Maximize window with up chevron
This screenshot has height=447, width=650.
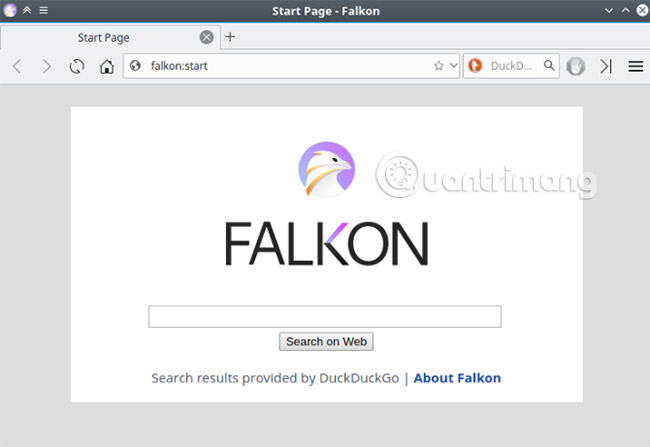tap(626, 10)
